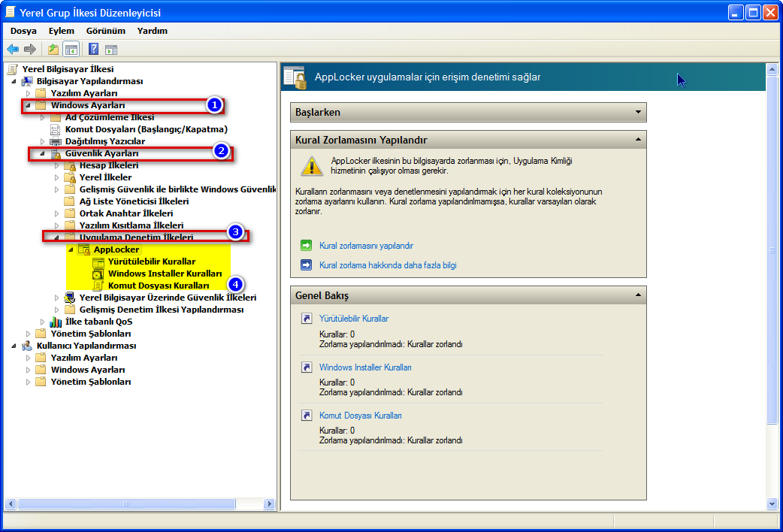Image resolution: width=783 pixels, height=532 pixels.
Task: Click the Yerel Bilgisayar Üzerinde Güvenlik İlkeleri icon
Action: click(x=70, y=298)
